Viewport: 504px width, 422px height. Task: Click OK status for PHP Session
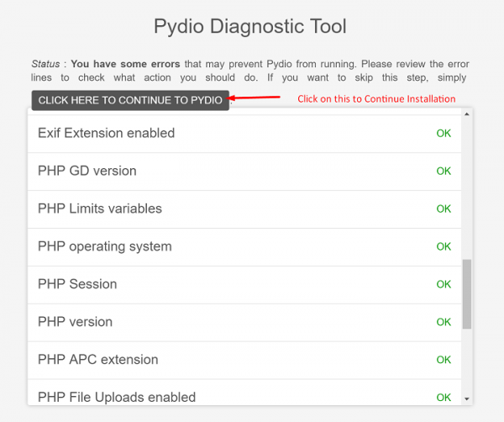tap(444, 284)
